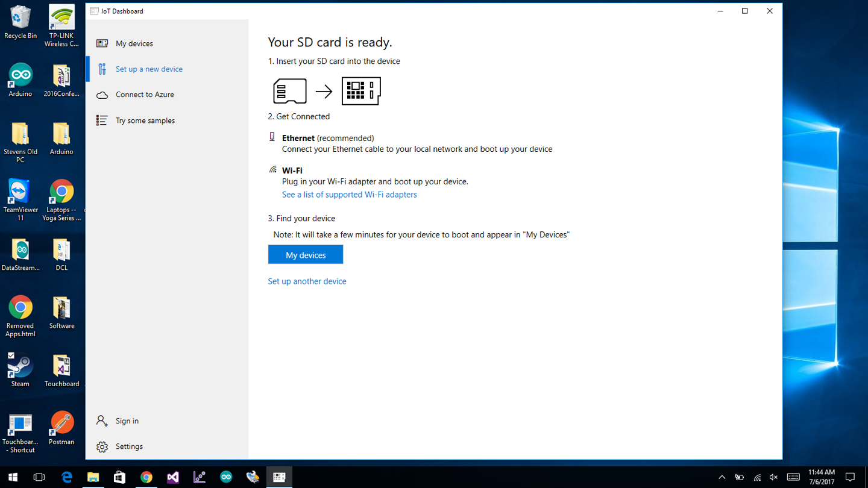Open the Action Center notifications icon
Viewport: 868px width, 488px height.
[x=850, y=477]
